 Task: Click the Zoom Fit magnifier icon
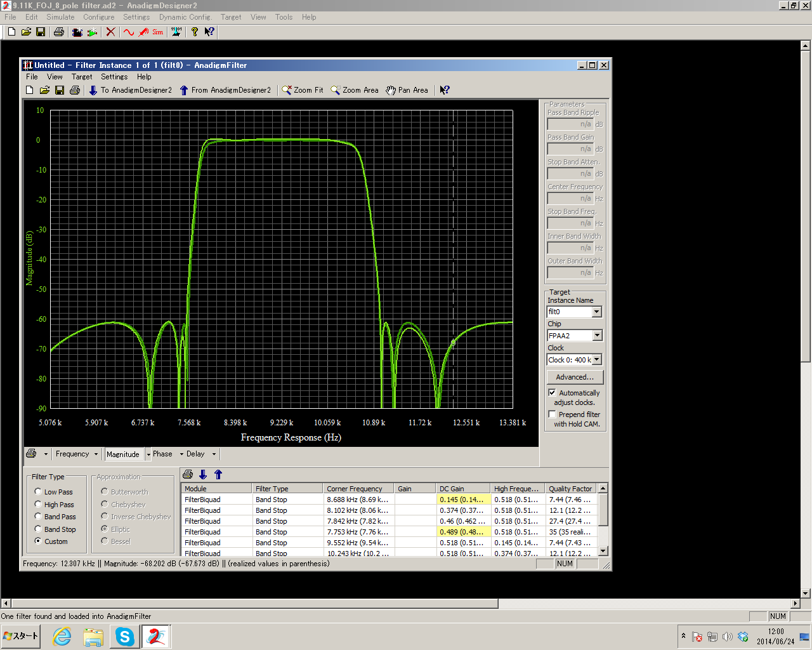tap(287, 90)
